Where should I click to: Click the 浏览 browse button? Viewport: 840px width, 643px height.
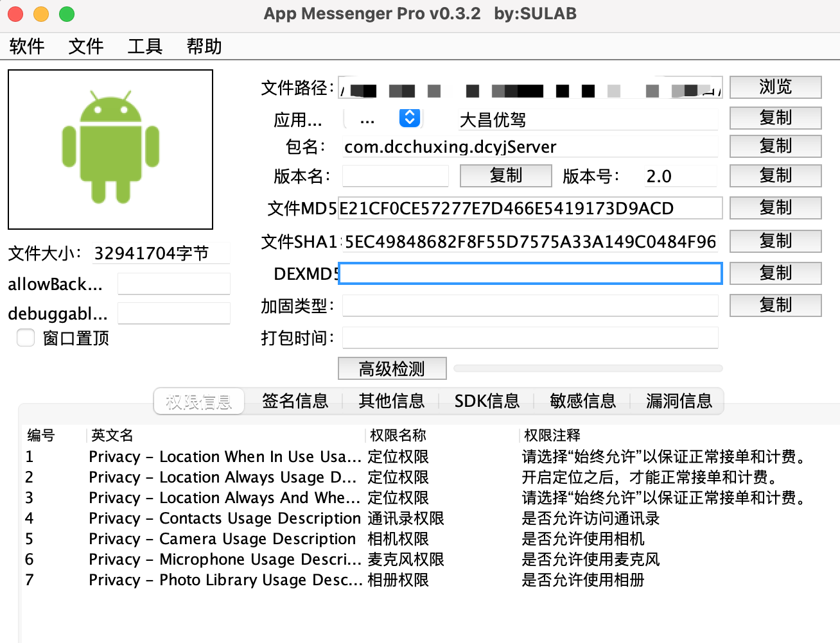[x=775, y=87]
